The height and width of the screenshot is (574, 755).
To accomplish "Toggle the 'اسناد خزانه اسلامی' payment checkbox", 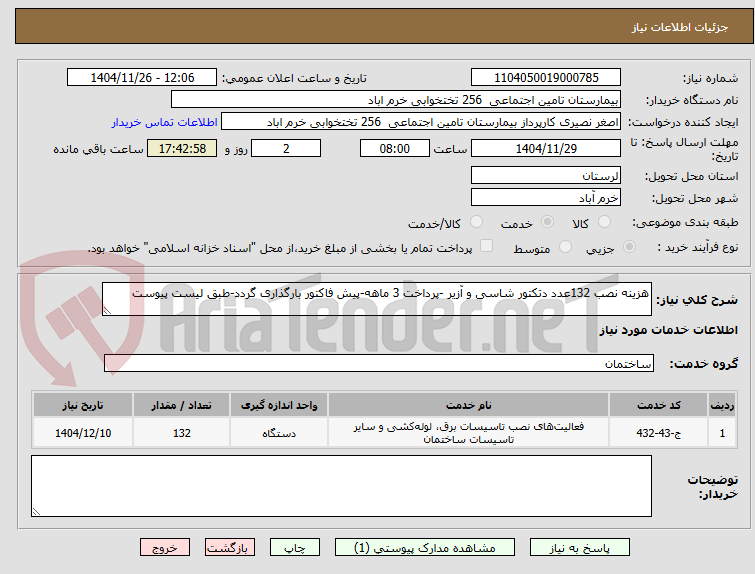I will (487, 246).
